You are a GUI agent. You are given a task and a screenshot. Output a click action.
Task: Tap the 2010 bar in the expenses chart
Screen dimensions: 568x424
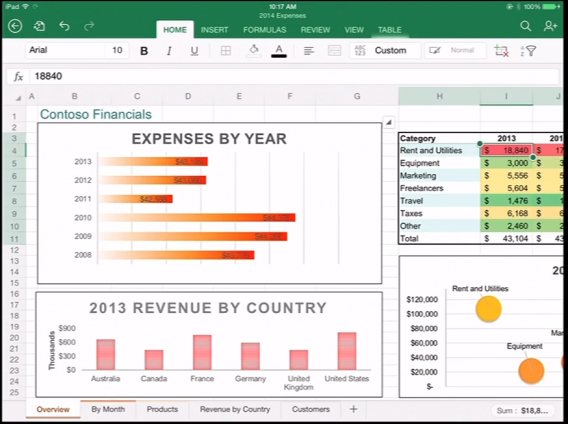point(197,217)
